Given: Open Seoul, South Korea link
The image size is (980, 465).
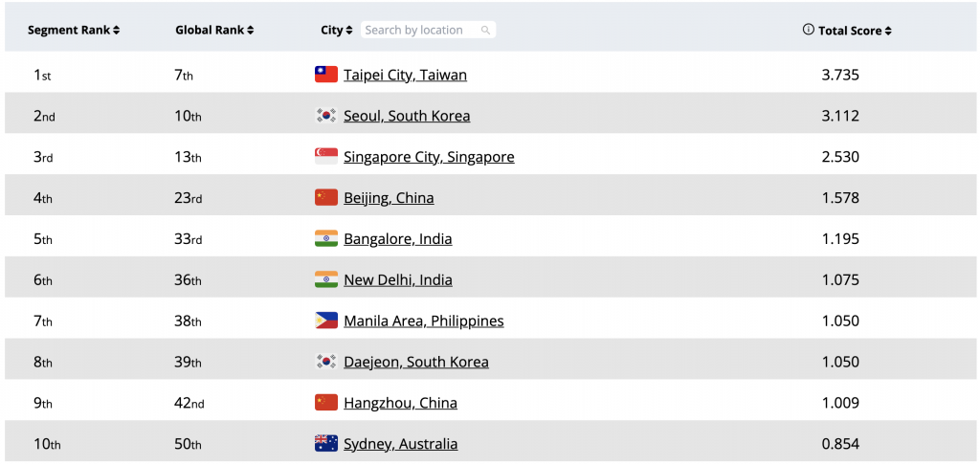Looking at the screenshot, I should 407,116.
